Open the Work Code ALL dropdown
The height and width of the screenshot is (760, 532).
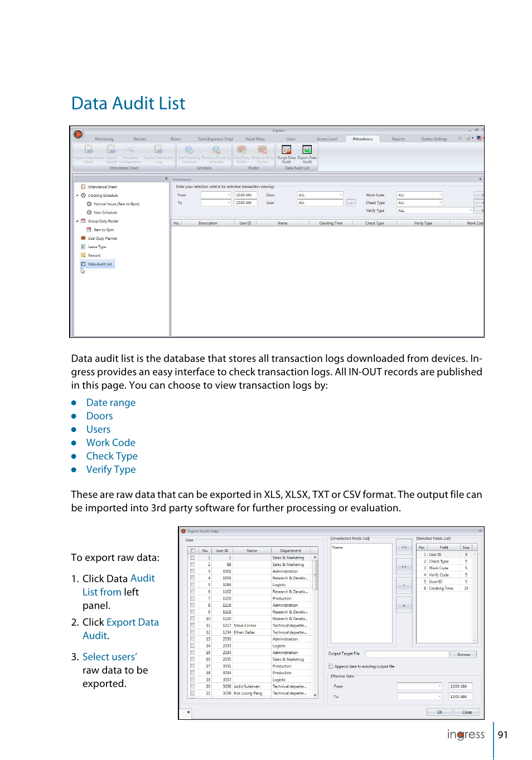click(x=440, y=195)
